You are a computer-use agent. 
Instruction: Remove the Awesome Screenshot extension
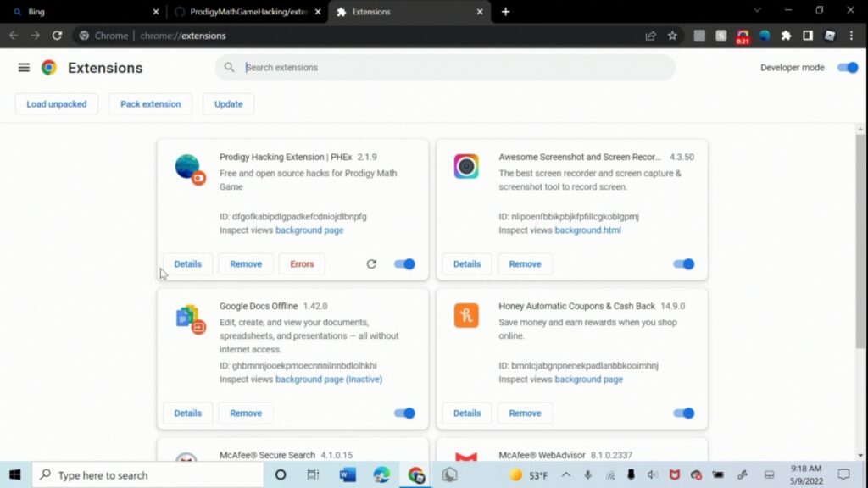(x=525, y=264)
